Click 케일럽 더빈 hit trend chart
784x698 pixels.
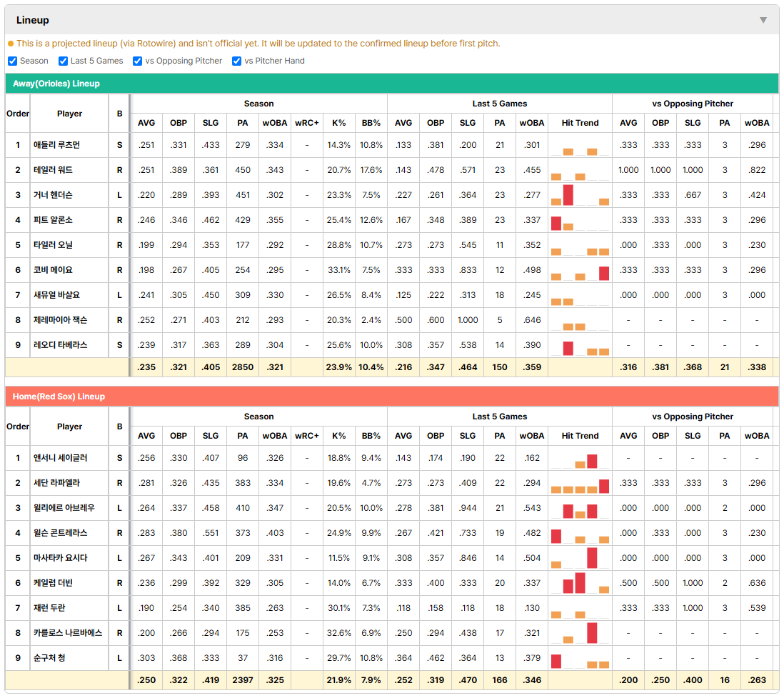click(x=580, y=583)
